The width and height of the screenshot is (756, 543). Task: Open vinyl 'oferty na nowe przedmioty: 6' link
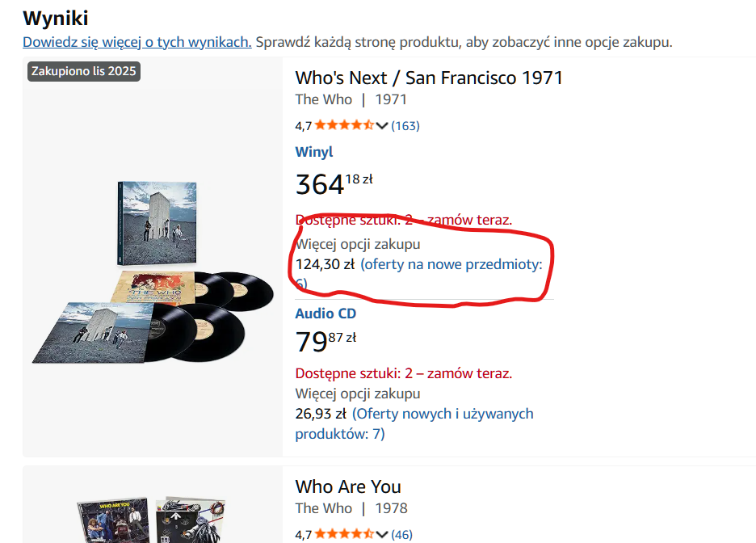451,264
